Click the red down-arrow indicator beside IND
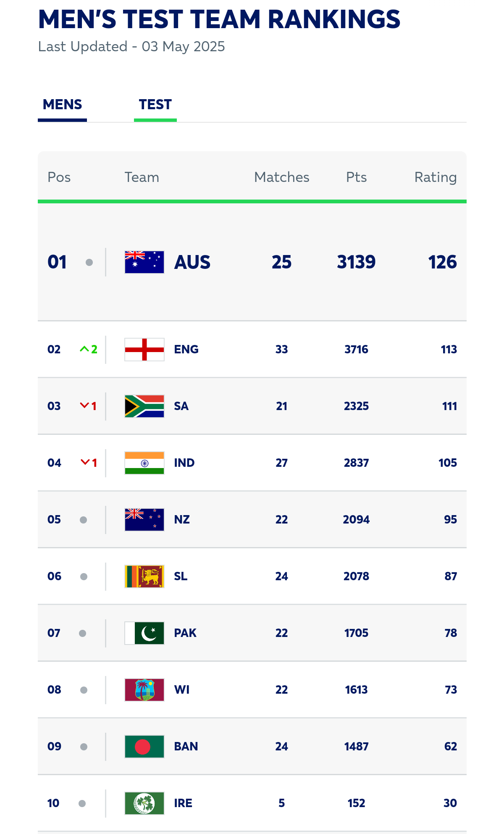The width and height of the screenshot is (504, 834). coord(87,463)
